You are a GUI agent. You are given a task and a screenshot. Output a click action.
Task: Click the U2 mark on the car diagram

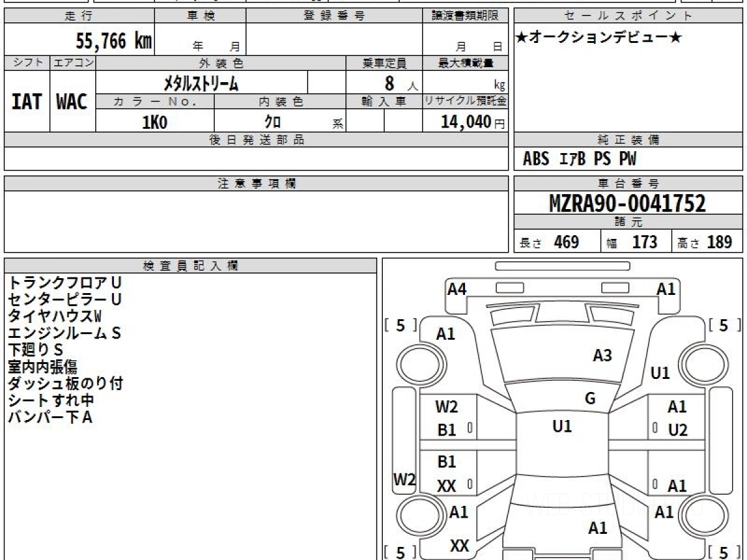(x=678, y=430)
